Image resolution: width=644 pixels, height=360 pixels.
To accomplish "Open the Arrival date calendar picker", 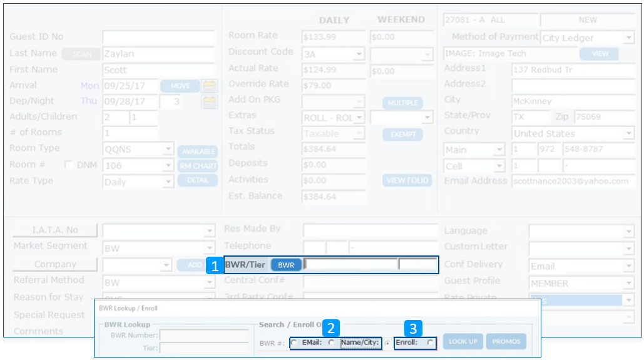I will tap(209, 86).
